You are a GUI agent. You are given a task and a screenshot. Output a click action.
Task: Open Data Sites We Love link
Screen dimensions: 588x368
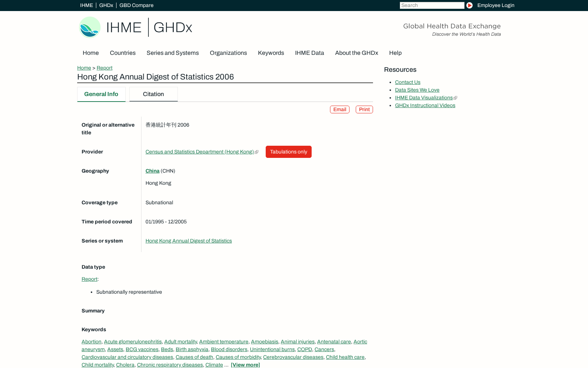click(x=417, y=90)
